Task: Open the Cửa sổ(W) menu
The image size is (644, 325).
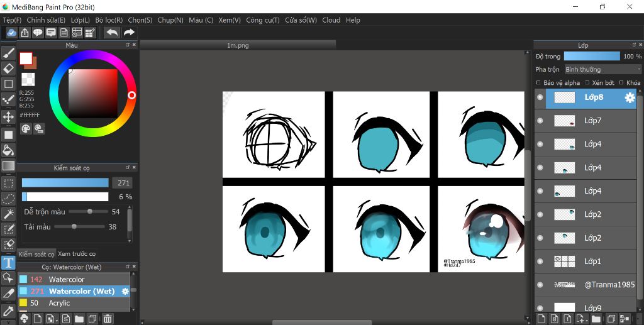Action: (301, 20)
